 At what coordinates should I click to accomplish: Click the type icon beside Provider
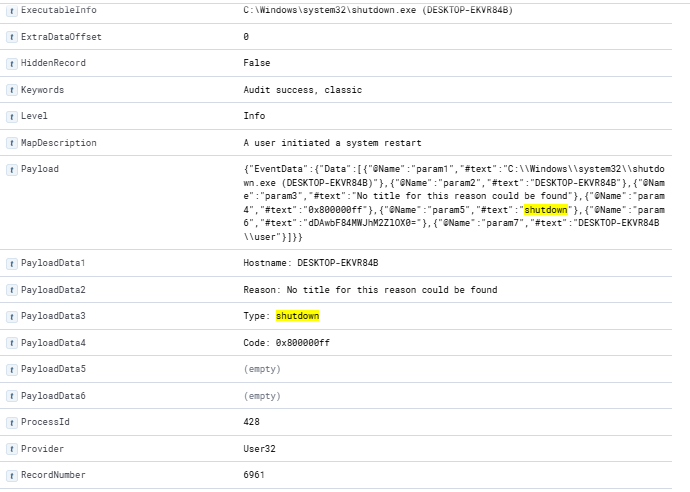(12, 449)
